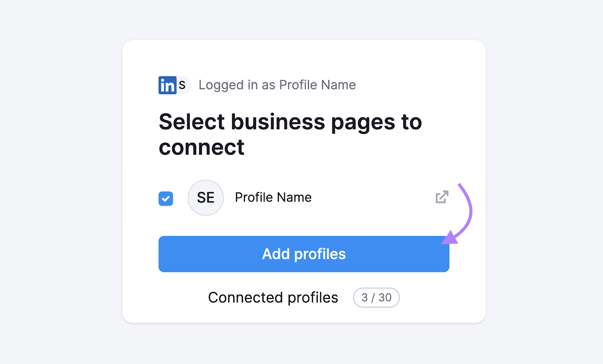Click the S badge beside the LinkedIn icon
Screen dimensions: 603x364
[x=182, y=85]
